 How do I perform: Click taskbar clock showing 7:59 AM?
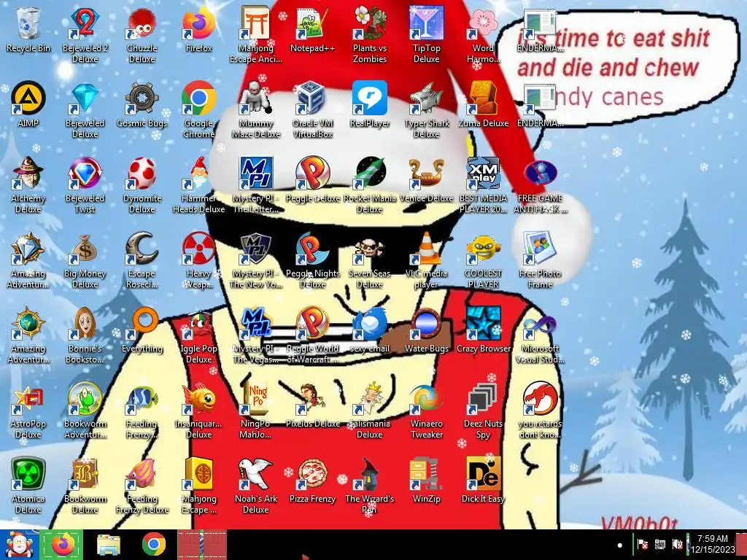(x=712, y=544)
